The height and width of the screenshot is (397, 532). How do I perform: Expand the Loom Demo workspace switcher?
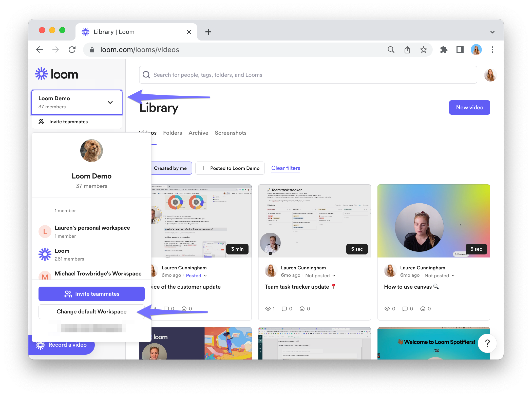pos(77,102)
